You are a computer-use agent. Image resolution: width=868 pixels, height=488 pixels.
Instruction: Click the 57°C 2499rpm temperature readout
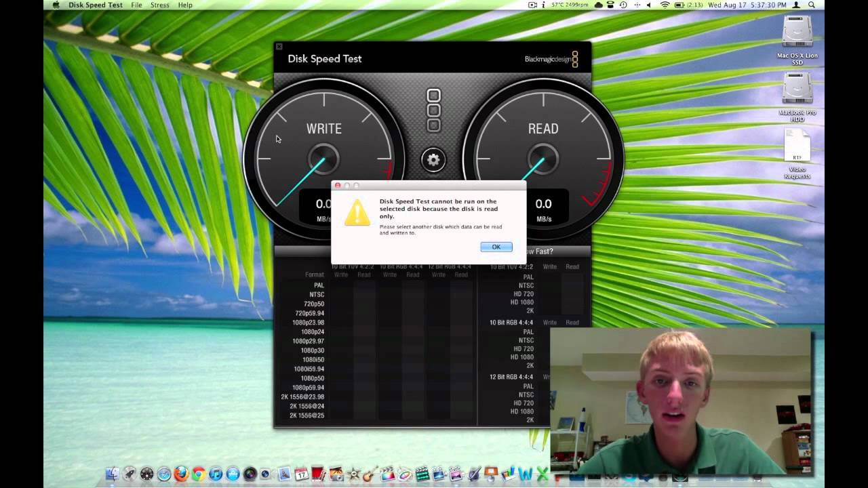pos(570,5)
